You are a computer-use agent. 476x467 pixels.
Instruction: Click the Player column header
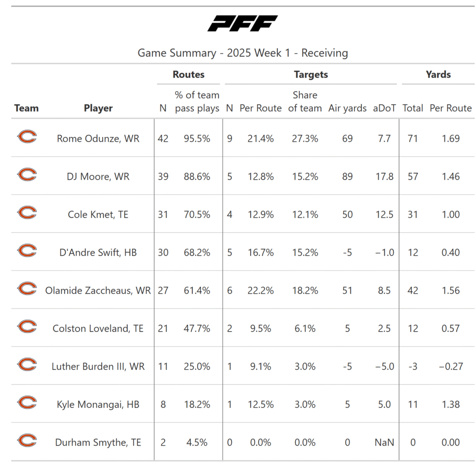pos(98,108)
